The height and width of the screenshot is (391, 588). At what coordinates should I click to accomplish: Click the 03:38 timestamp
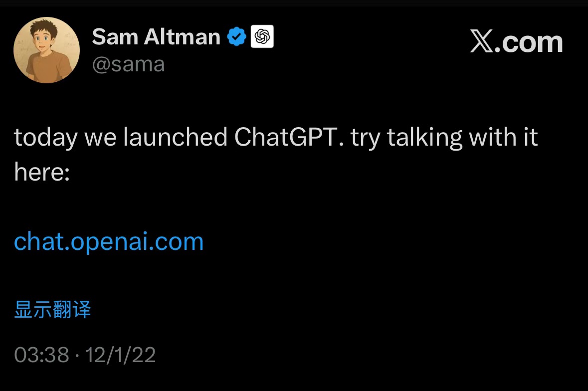41,355
